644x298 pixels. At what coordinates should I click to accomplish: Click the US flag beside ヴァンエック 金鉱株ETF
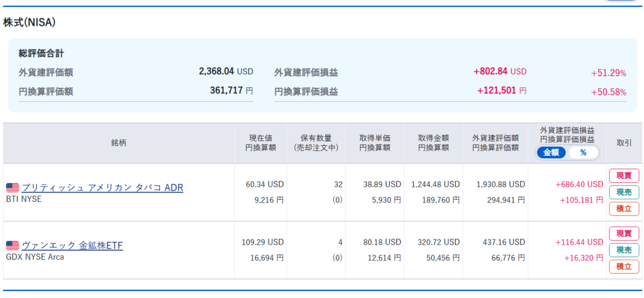12,246
